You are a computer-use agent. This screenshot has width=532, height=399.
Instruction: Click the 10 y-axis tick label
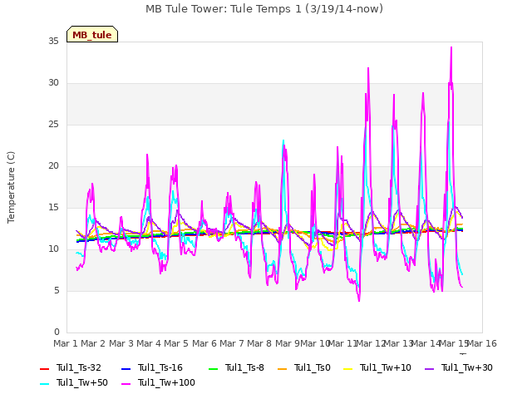[53, 249]
